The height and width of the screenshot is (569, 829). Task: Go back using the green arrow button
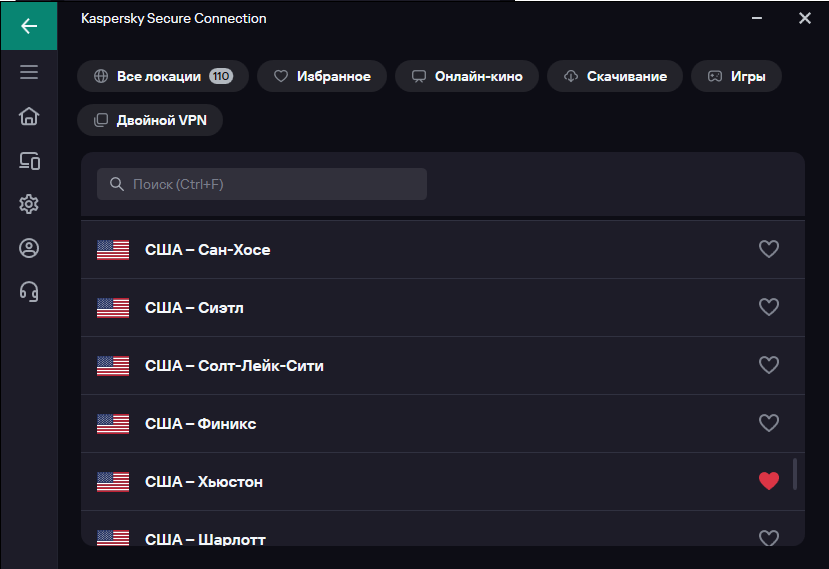click(29, 25)
